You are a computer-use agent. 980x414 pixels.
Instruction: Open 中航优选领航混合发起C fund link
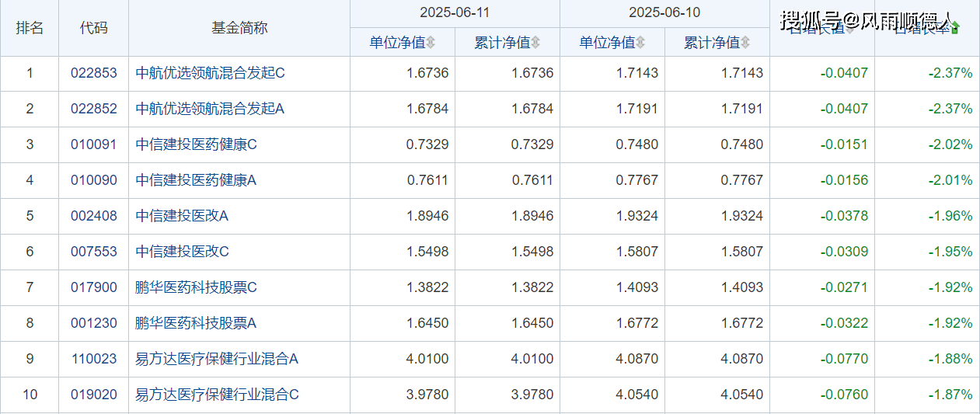(x=211, y=73)
